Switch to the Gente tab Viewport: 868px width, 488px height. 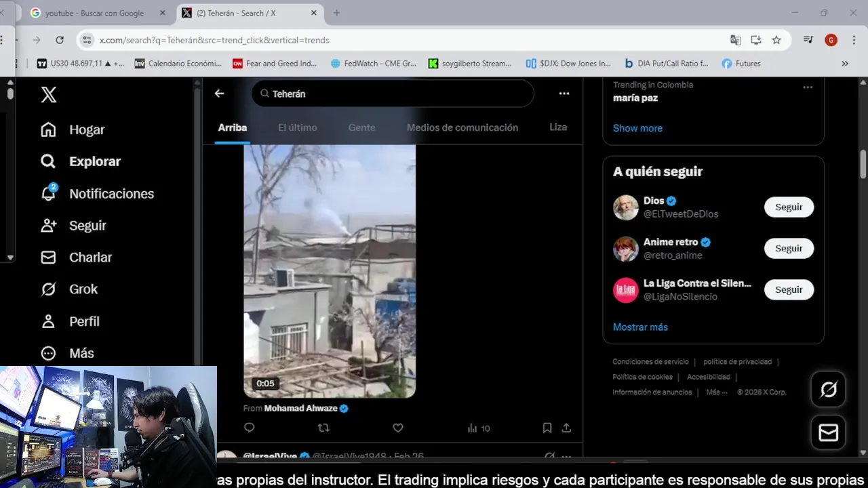click(361, 127)
